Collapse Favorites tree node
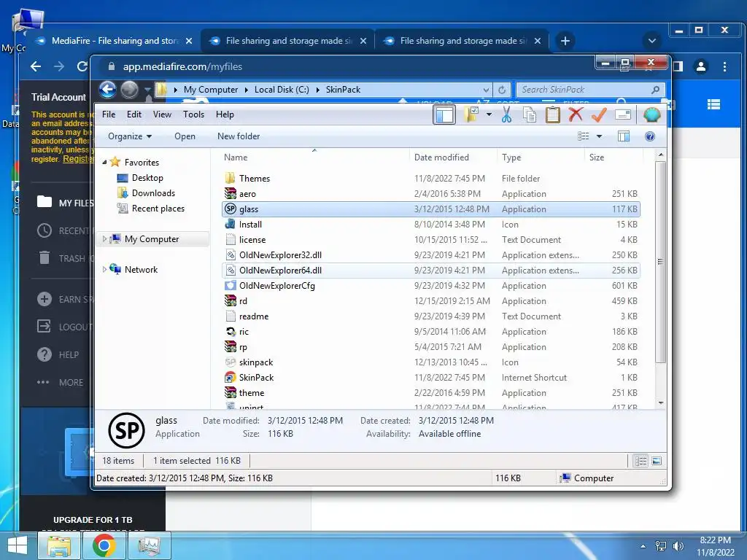 click(x=104, y=163)
